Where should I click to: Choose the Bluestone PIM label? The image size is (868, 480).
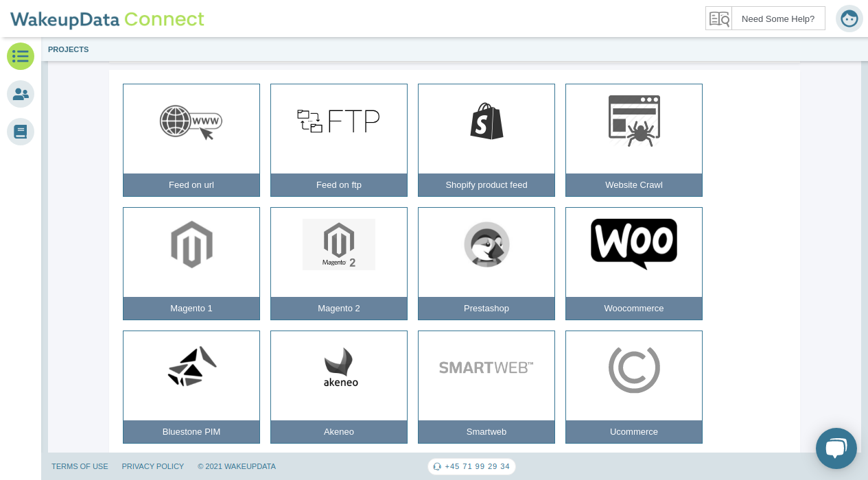tap(191, 432)
